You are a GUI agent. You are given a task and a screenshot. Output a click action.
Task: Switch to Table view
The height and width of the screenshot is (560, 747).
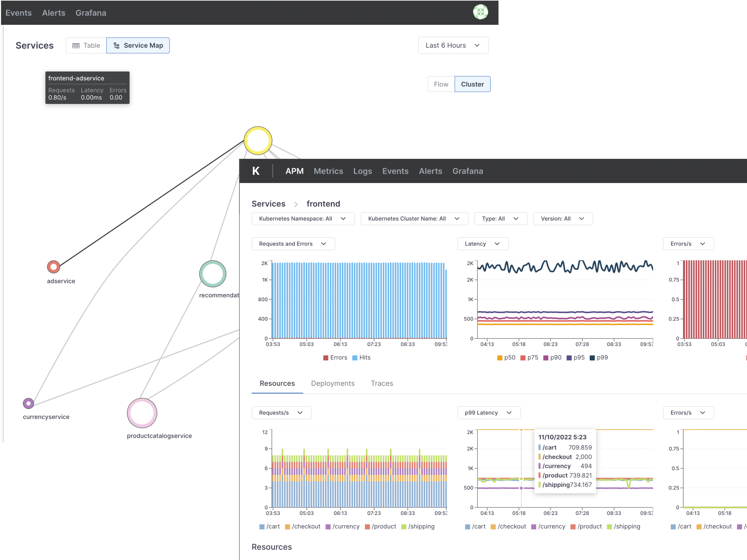pos(86,45)
